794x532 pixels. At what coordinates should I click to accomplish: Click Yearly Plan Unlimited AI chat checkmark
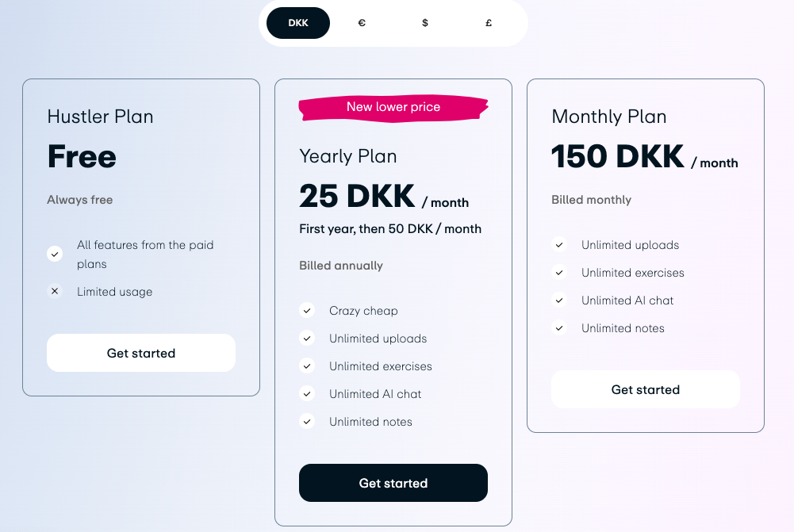(307, 394)
